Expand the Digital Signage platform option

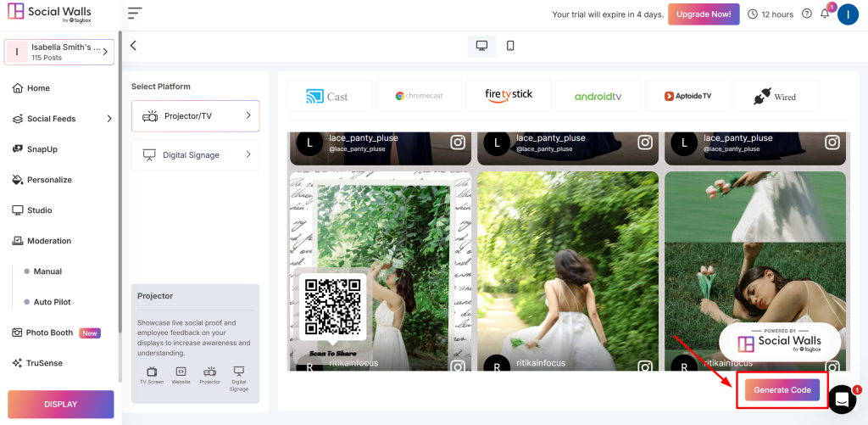(x=195, y=155)
